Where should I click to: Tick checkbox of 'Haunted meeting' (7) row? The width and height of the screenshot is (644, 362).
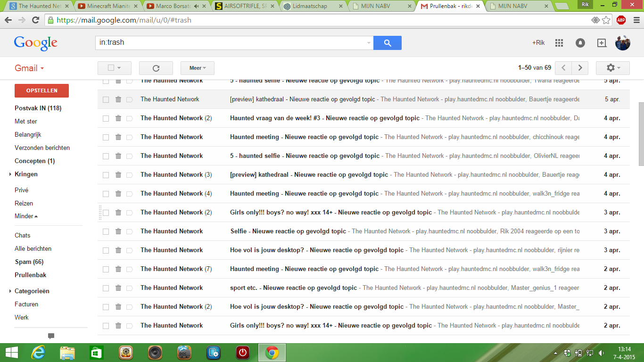(x=106, y=269)
